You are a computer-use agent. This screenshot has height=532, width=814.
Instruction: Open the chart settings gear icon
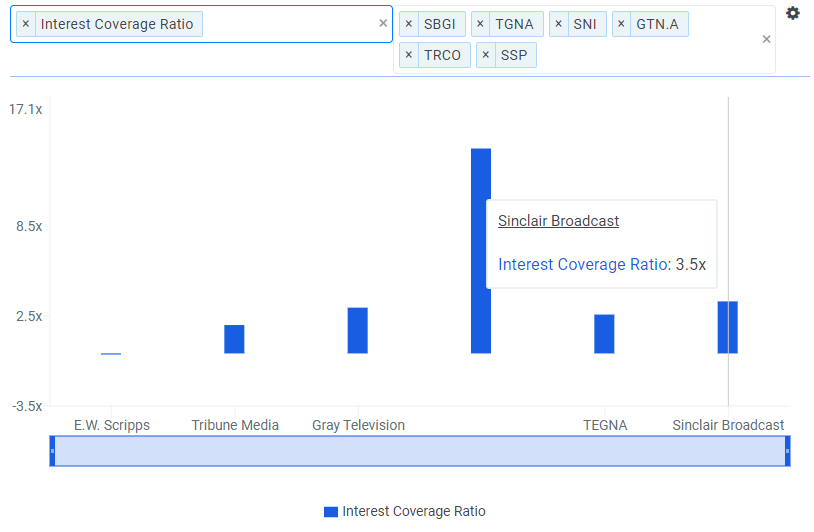793,13
